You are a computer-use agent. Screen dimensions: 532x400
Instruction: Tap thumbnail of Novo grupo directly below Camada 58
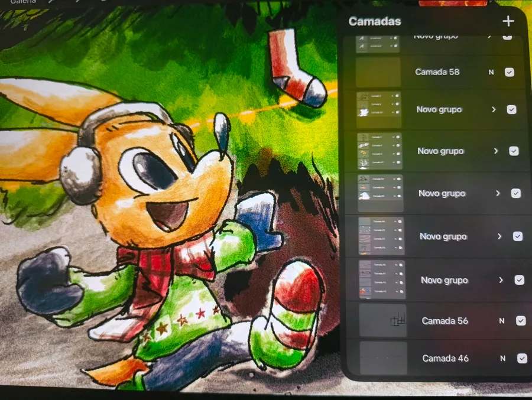[x=379, y=109]
